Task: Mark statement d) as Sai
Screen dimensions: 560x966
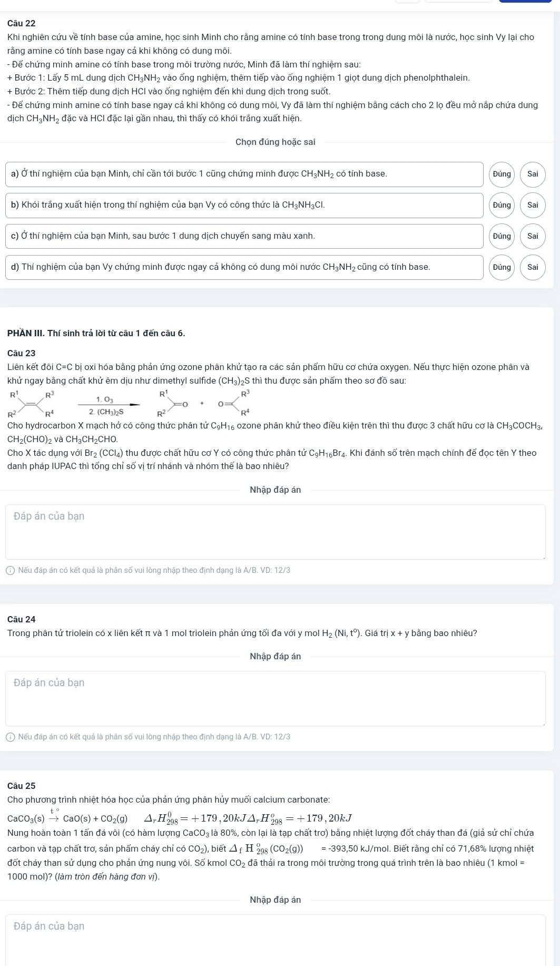Action: pos(533,267)
